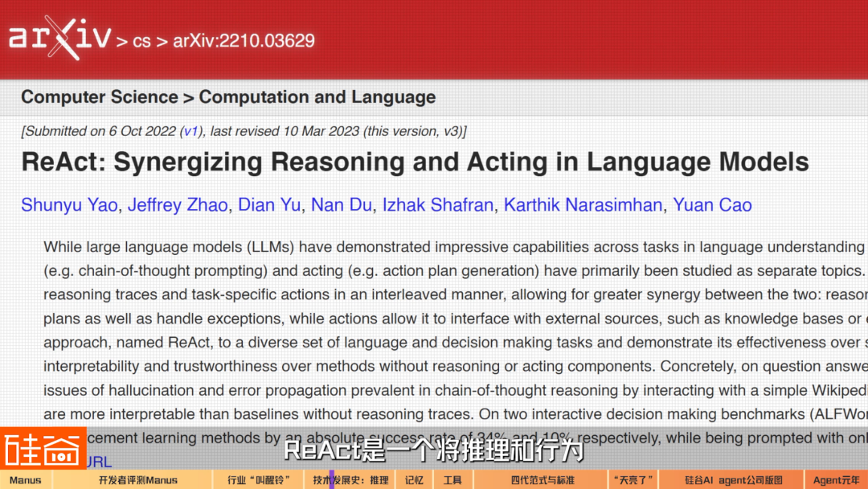Jump to the 硅谷AI agent公司版图 chapter
The height and width of the screenshot is (489, 868).
tap(732, 479)
